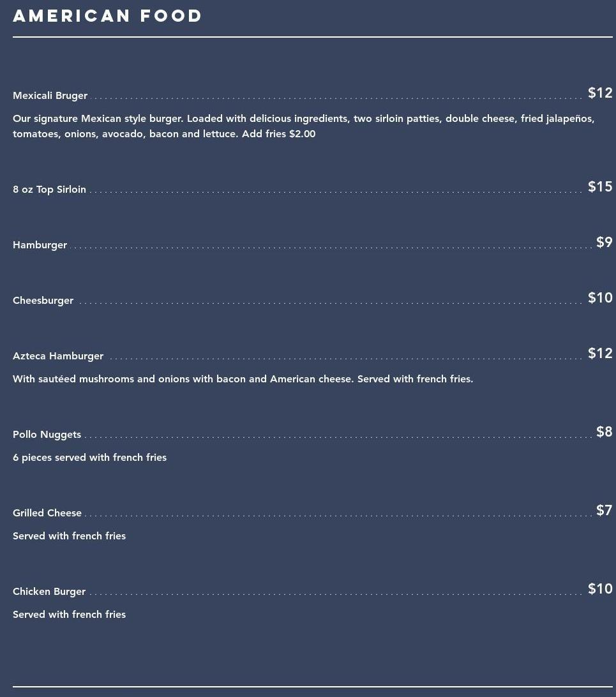Click the $12 price for Mexicali Bruger
Viewport: 616px width, 697px height.
pos(599,93)
